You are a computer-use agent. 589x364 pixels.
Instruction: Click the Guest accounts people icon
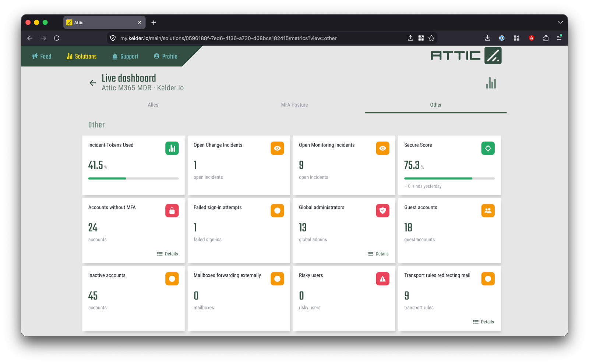[488, 211]
